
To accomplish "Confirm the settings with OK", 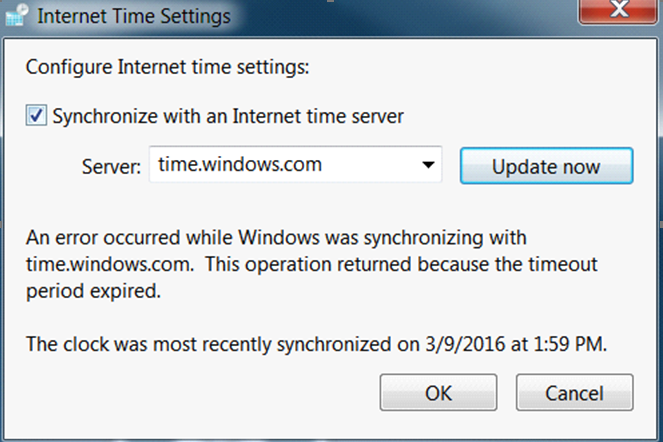I will (x=438, y=393).
